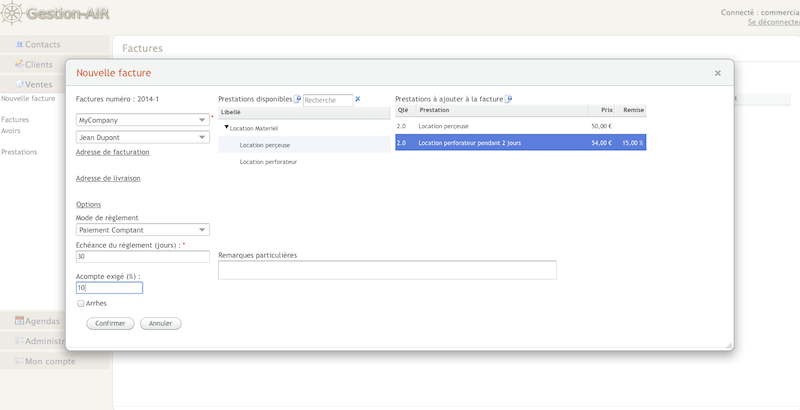800x410 pixels.
Task: Click the Gestion-AIR ship wheel logo
Action: 12,13
